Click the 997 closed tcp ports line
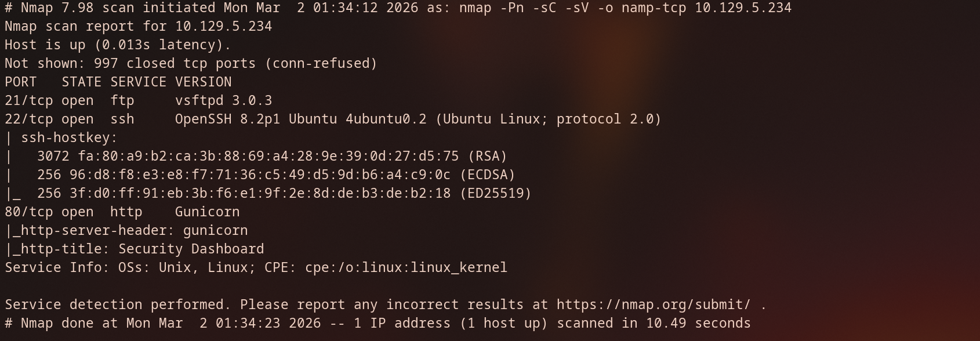Screen dimensions: 980x341 tap(191, 63)
